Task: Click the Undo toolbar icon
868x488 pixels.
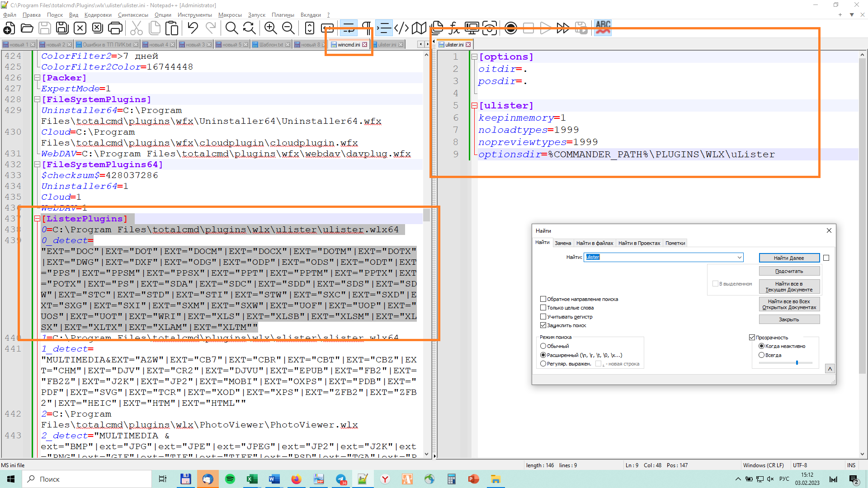Action: coord(193,28)
